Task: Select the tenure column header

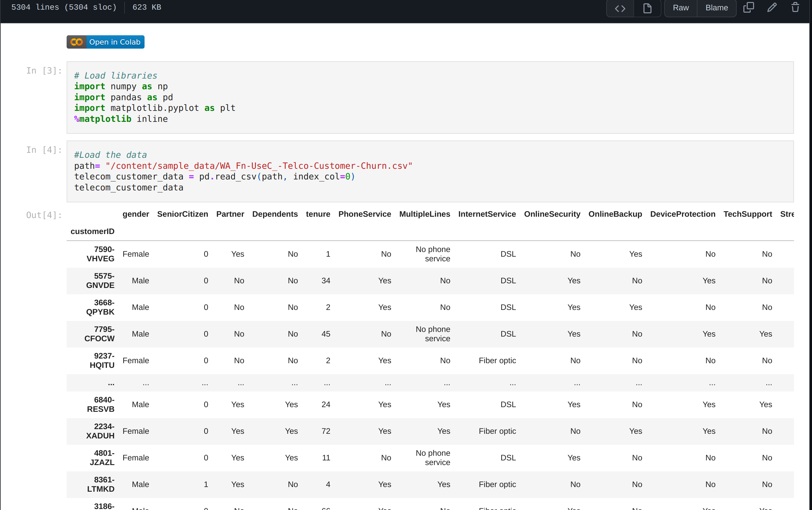Action: pyautogui.click(x=318, y=214)
